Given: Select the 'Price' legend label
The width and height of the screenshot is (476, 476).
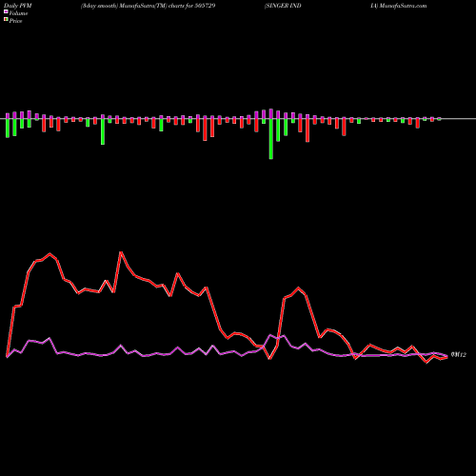Looking at the screenshot, I should pyautogui.click(x=15, y=21).
